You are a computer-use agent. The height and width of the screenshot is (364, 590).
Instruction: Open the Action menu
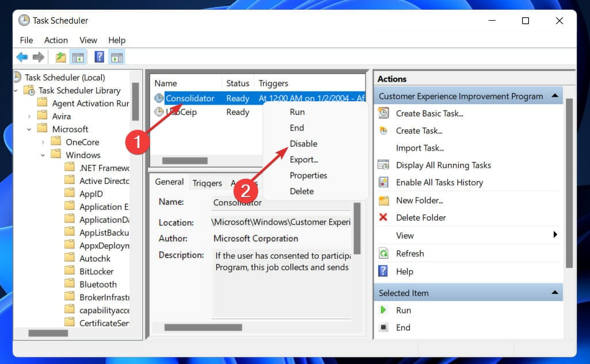56,40
